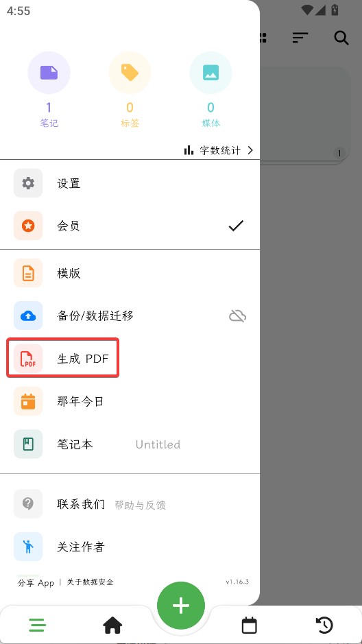Open the calendar icon in bottom bar
This screenshot has width=362, height=644.
(249, 625)
